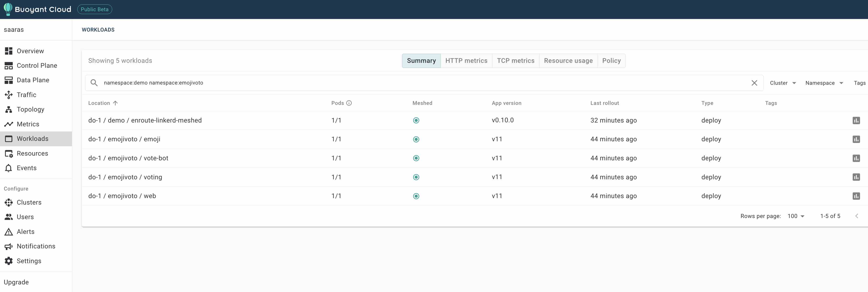The image size is (868, 292).
Task: Open the Traffic page icon
Action: click(x=9, y=95)
